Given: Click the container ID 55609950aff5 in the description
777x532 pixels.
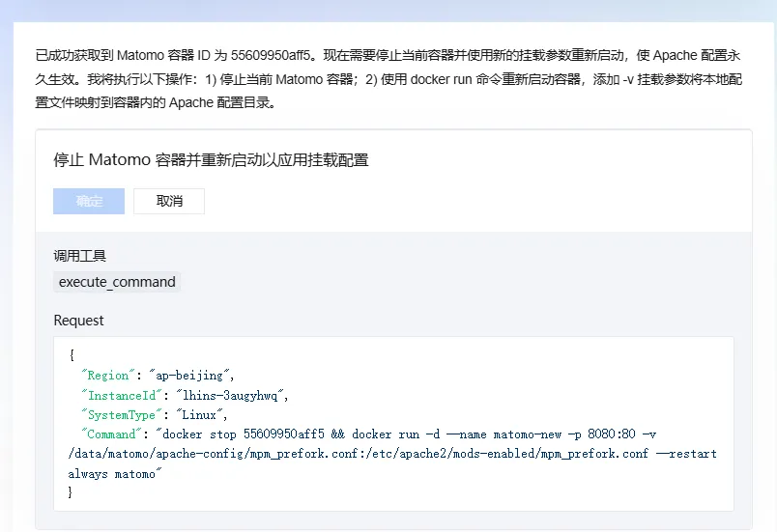Looking at the screenshot, I should (x=270, y=55).
